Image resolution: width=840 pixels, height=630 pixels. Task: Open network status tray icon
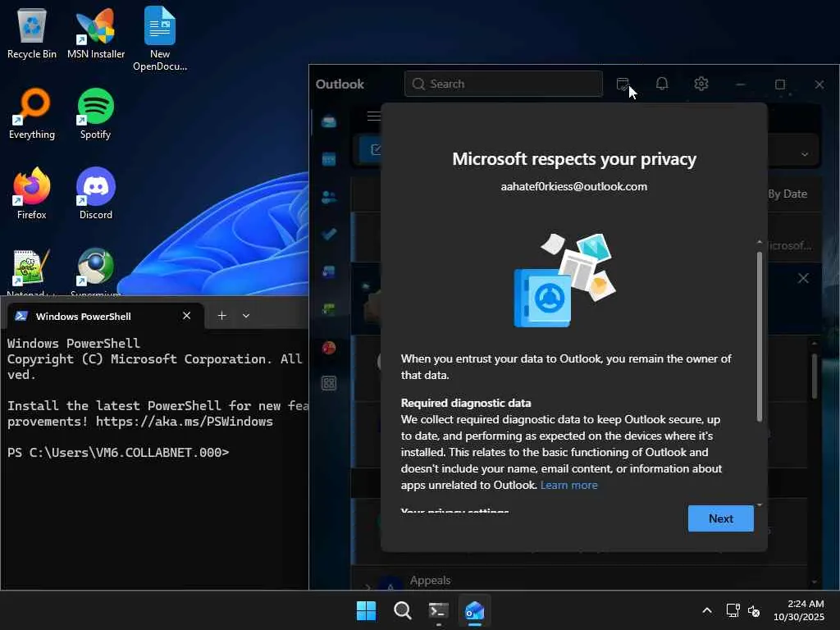(733, 610)
